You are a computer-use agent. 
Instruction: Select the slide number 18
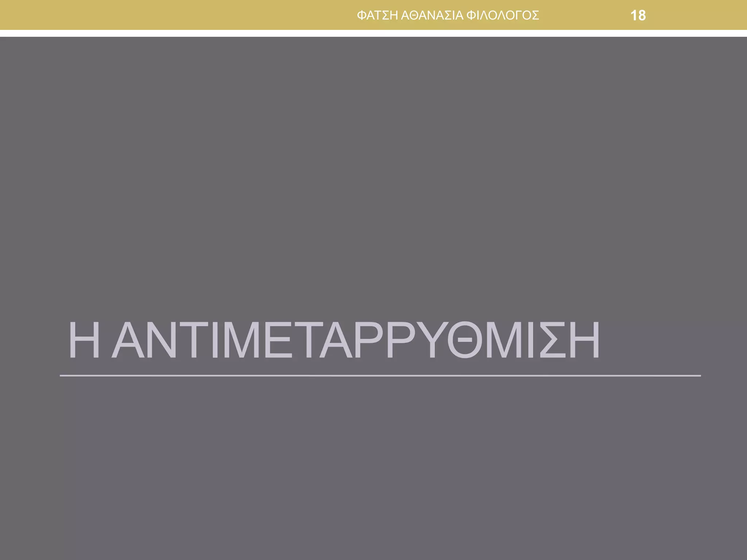pos(638,16)
